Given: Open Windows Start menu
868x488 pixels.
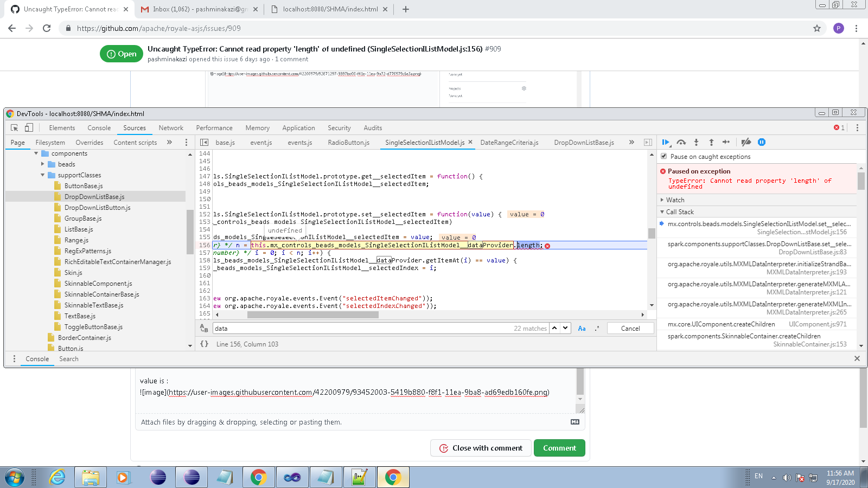Looking at the screenshot, I should 15,477.
